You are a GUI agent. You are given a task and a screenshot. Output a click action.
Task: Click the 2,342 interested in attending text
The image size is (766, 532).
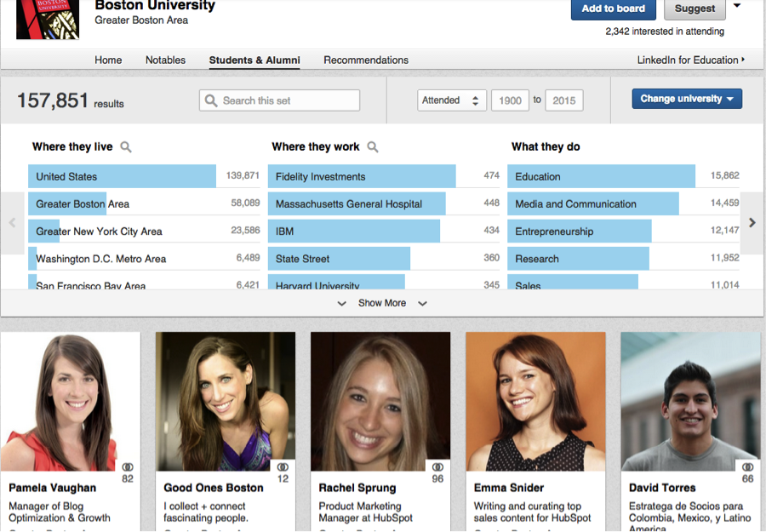pos(665,31)
